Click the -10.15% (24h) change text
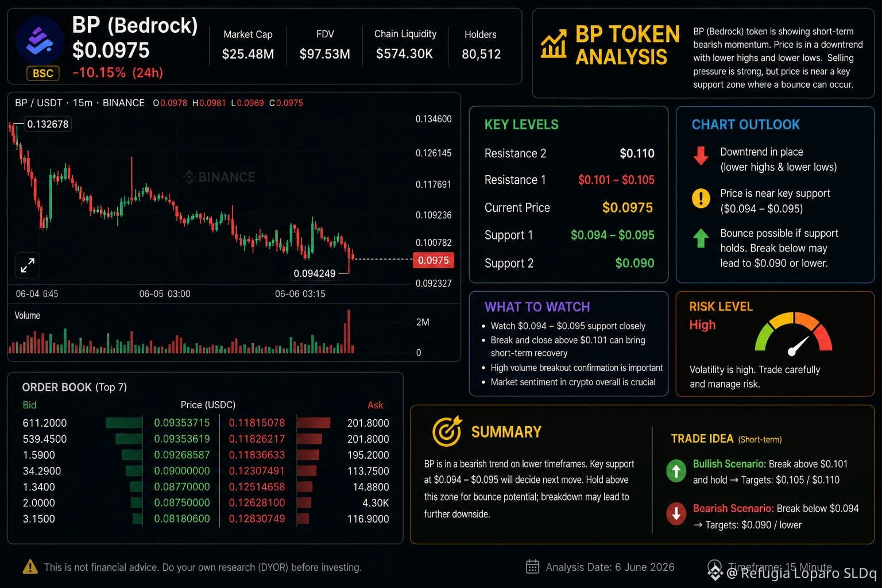882x588 pixels. (118, 72)
